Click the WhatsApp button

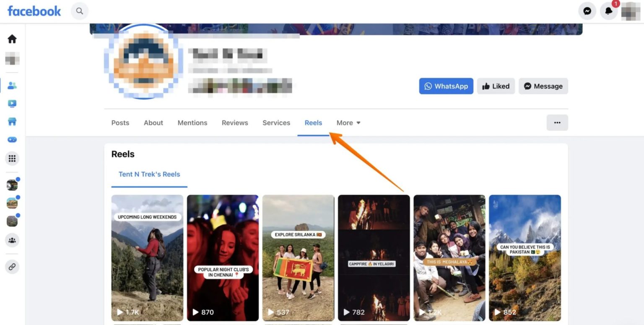tap(446, 86)
